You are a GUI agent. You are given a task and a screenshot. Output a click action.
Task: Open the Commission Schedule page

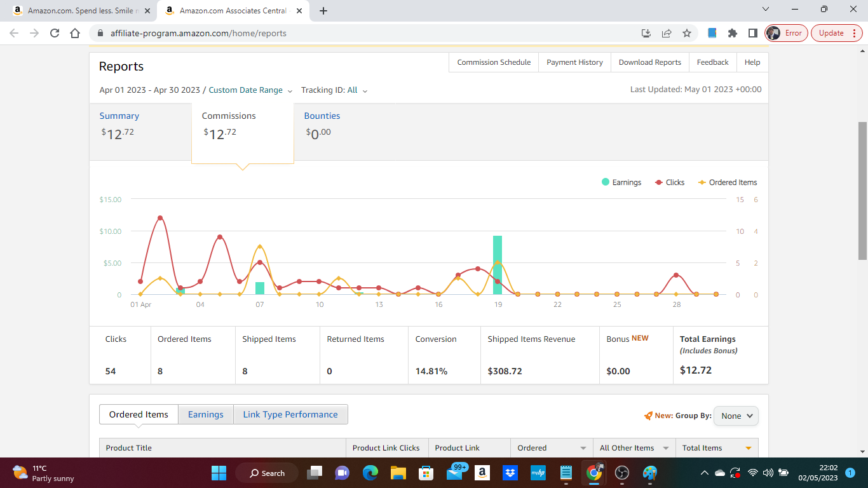coord(494,62)
